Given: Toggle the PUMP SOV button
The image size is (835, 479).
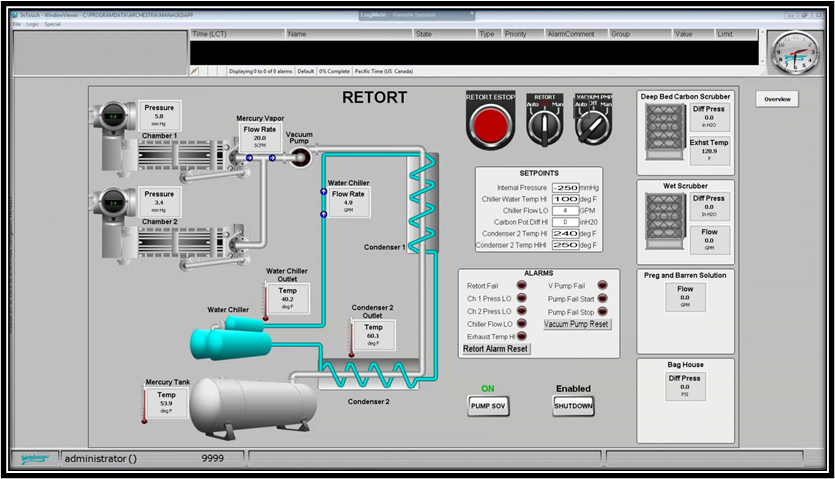Looking at the screenshot, I should pyautogui.click(x=488, y=406).
